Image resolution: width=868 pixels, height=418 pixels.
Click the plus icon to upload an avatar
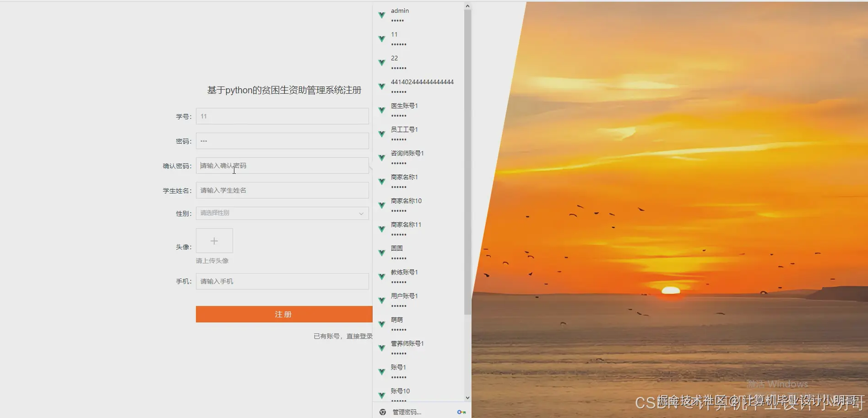click(x=214, y=241)
